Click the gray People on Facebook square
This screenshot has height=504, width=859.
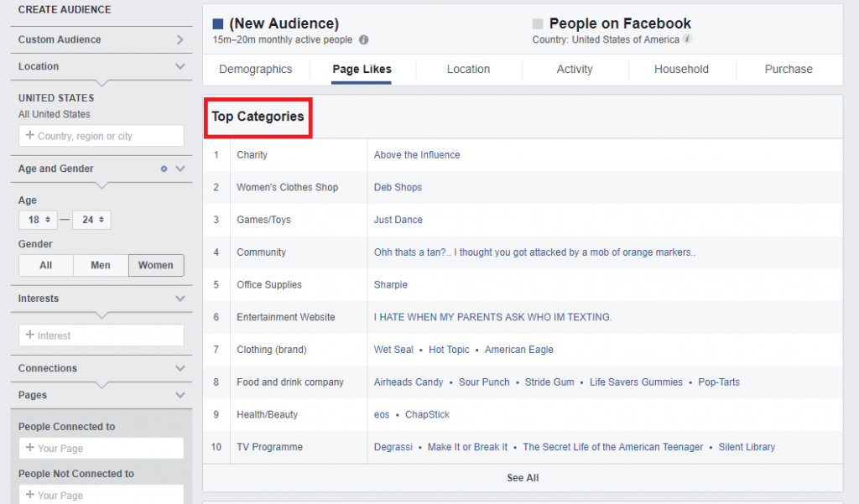(538, 24)
